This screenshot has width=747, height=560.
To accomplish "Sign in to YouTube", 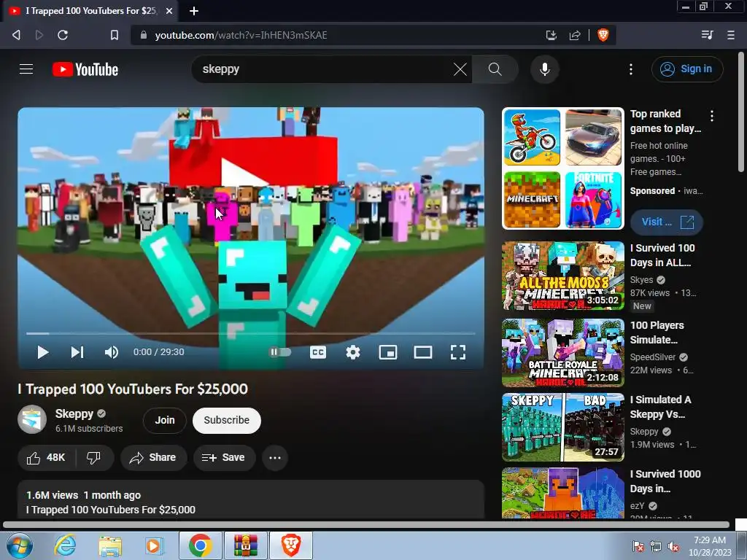I will pyautogui.click(x=687, y=69).
